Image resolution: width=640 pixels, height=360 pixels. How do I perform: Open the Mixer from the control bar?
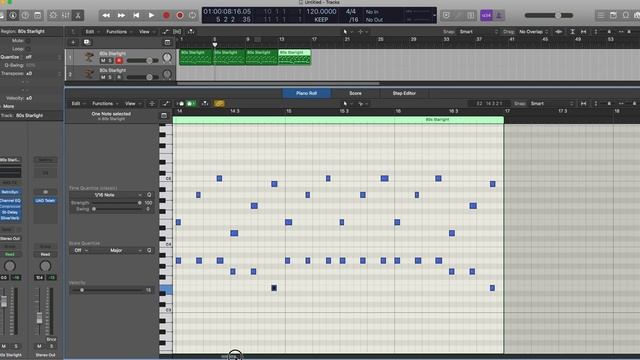click(x=65, y=16)
